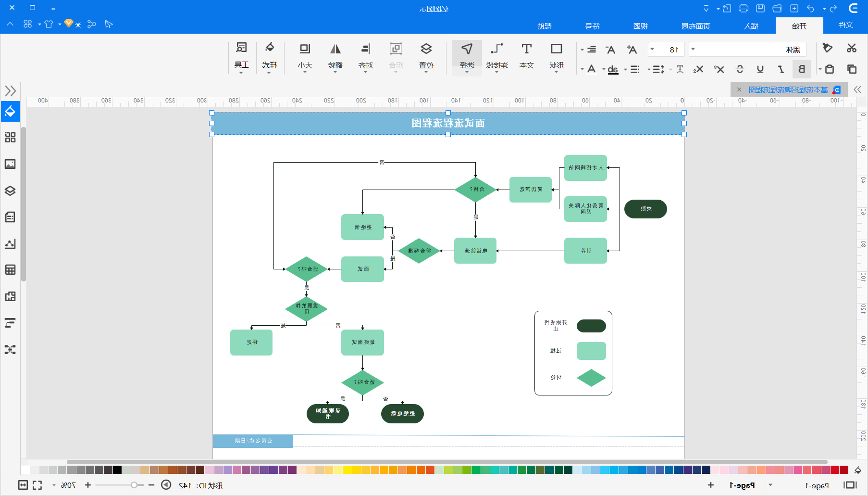This screenshot has width=868, height=496.
Task: Toggle Bold formatting
Action: (x=802, y=69)
